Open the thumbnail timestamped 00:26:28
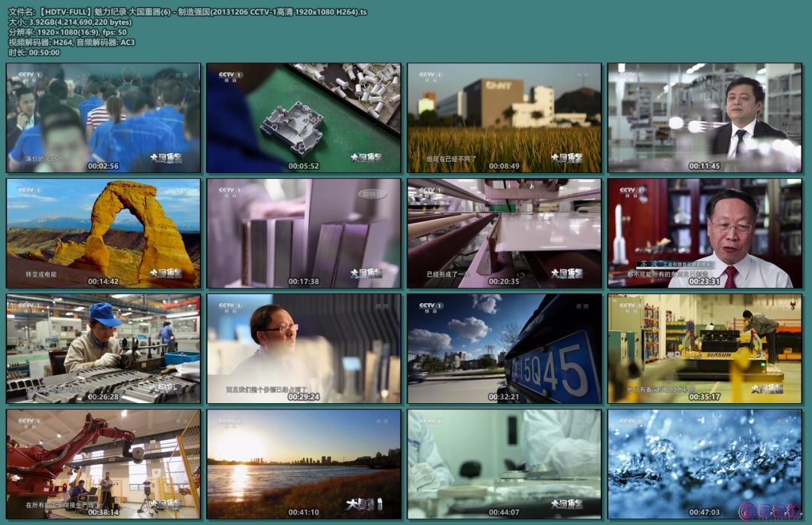This screenshot has height=525, width=812. click(x=104, y=349)
